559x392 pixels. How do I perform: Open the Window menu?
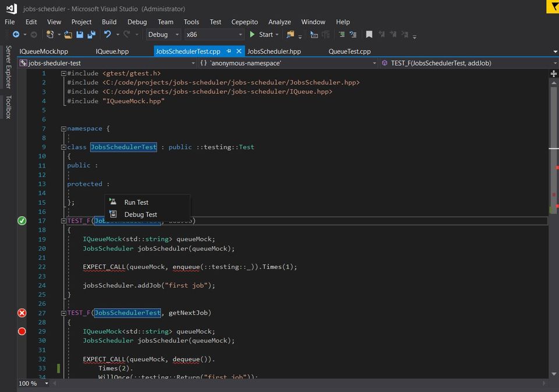(313, 22)
